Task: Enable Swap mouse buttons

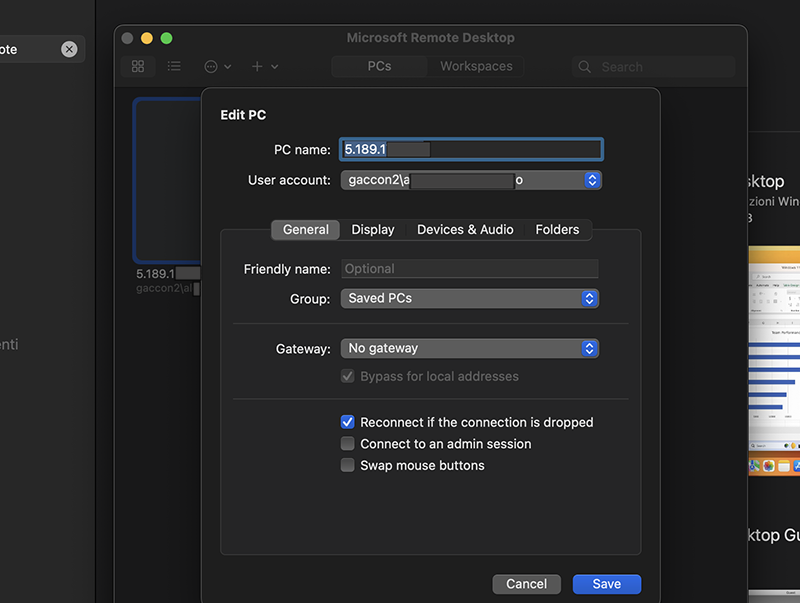Action: coord(347,465)
